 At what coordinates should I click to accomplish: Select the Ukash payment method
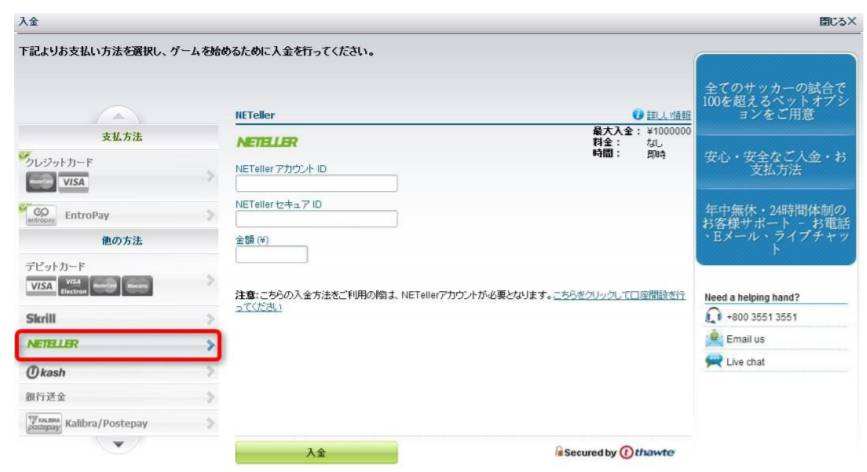[x=118, y=371]
